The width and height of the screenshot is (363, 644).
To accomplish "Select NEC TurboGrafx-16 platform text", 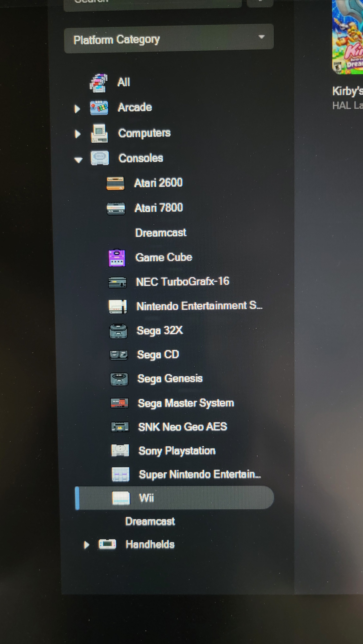I will [x=182, y=281].
